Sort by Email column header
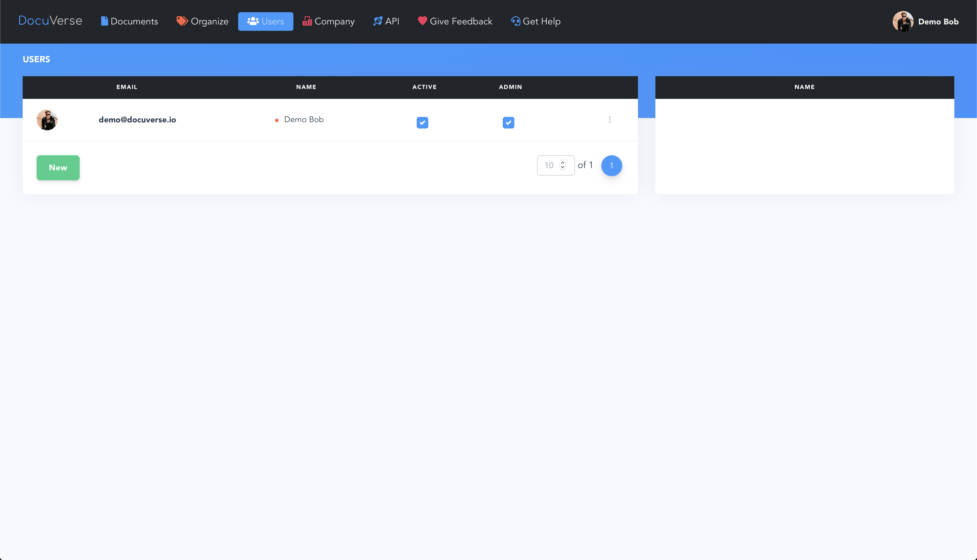Image resolution: width=977 pixels, height=560 pixels. coord(127,87)
